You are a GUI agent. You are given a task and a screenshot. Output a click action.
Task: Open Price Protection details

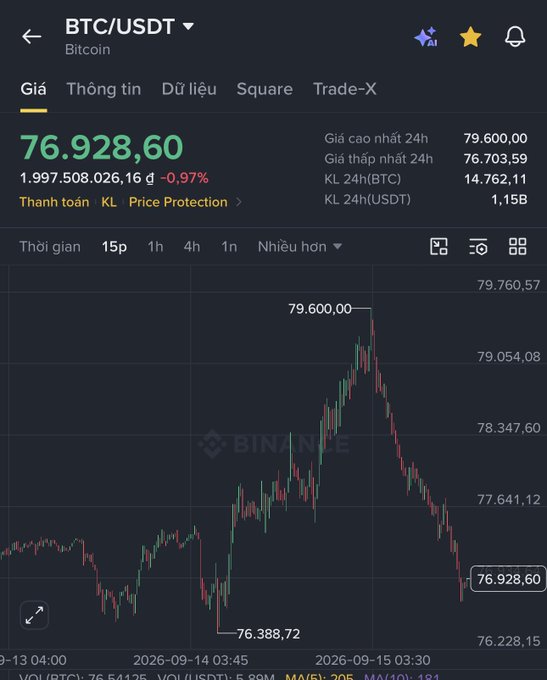[x=178, y=202]
